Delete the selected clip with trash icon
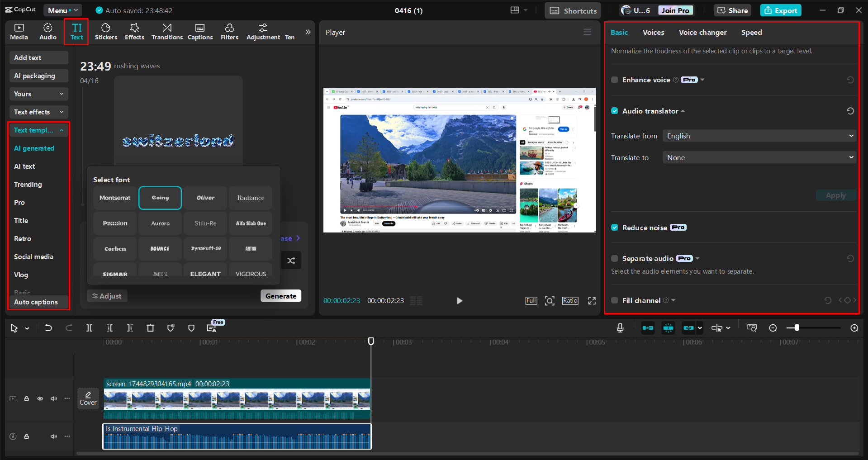This screenshot has height=460, width=868. [150, 328]
